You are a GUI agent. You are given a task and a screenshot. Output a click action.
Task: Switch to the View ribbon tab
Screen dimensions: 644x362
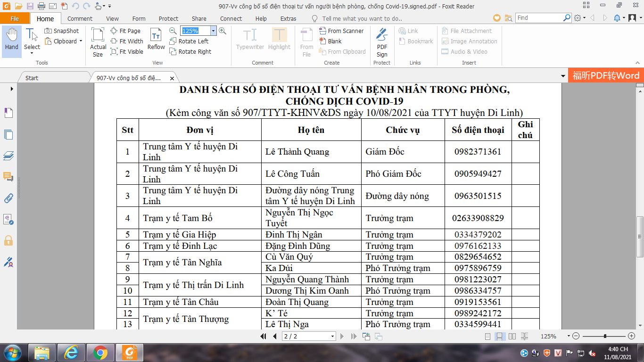point(112,18)
